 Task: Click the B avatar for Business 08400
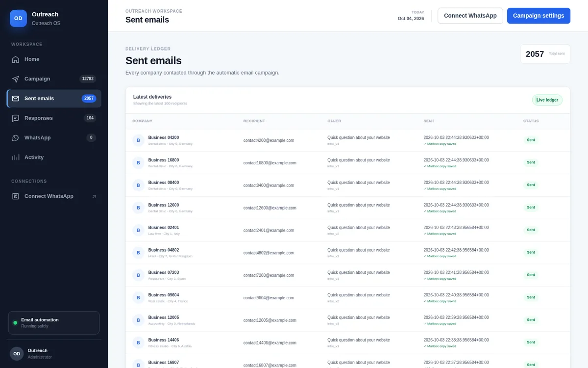tap(138, 185)
